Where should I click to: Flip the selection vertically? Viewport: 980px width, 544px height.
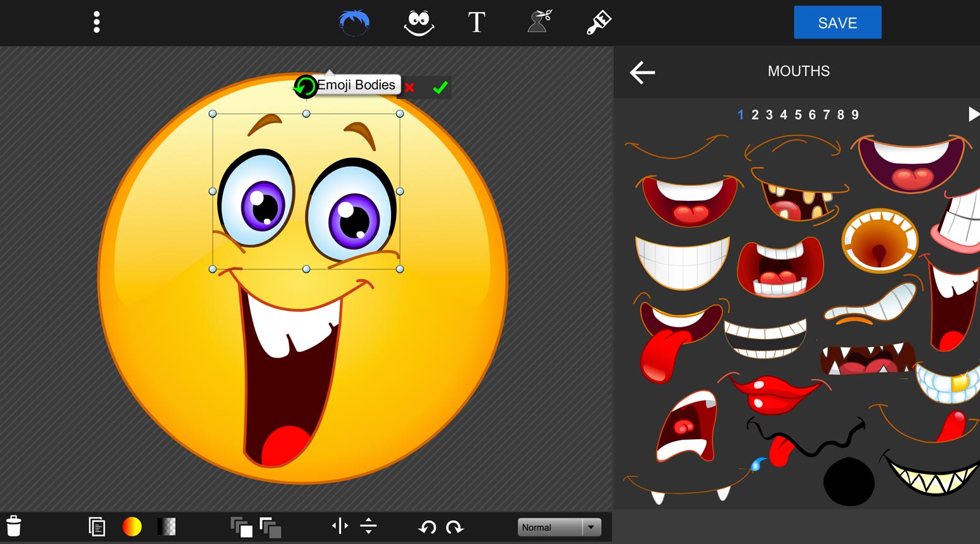(367, 526)
